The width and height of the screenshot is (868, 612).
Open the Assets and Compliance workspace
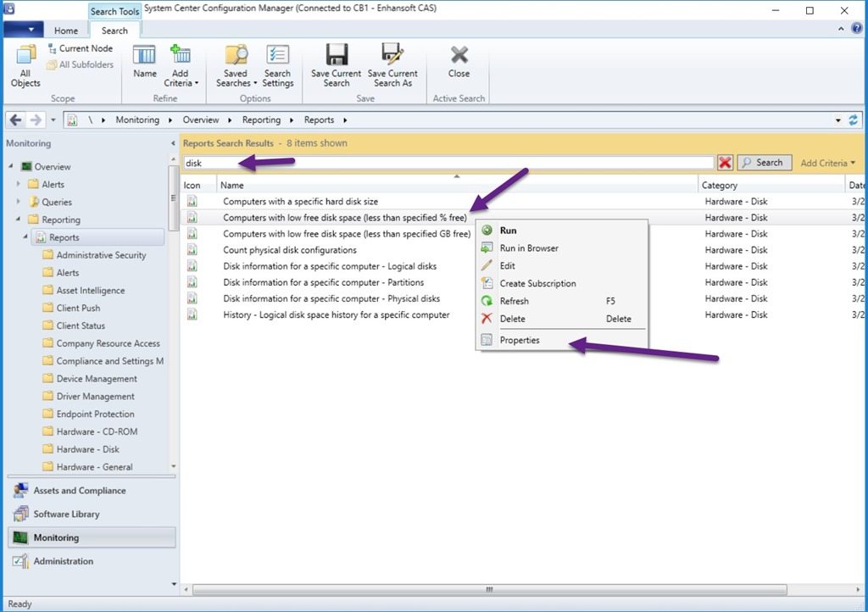(x=92, y=491)
